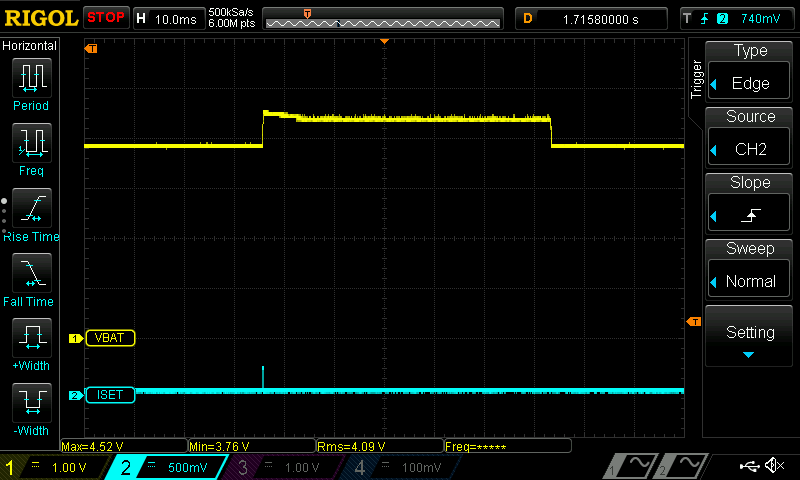This screenshot has width=800, height=480.
Task: Click the source 2 sine generator icon
Action: point(683,466)
